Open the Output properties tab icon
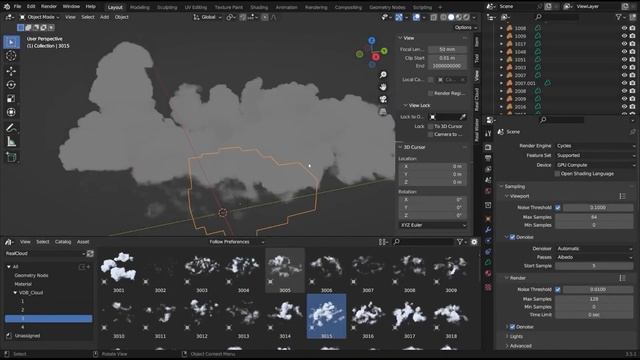 (488, 158)
